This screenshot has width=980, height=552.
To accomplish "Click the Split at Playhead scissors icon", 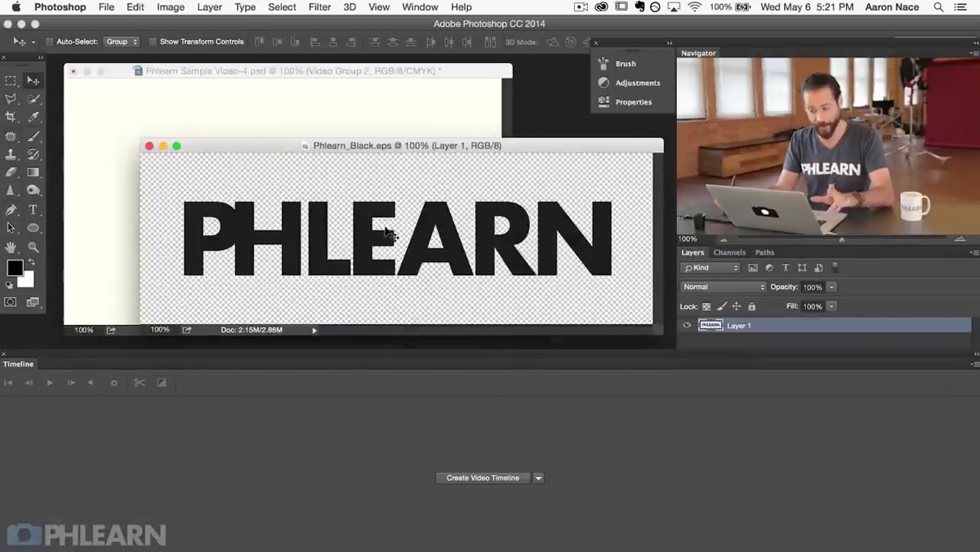I will 139,382.
